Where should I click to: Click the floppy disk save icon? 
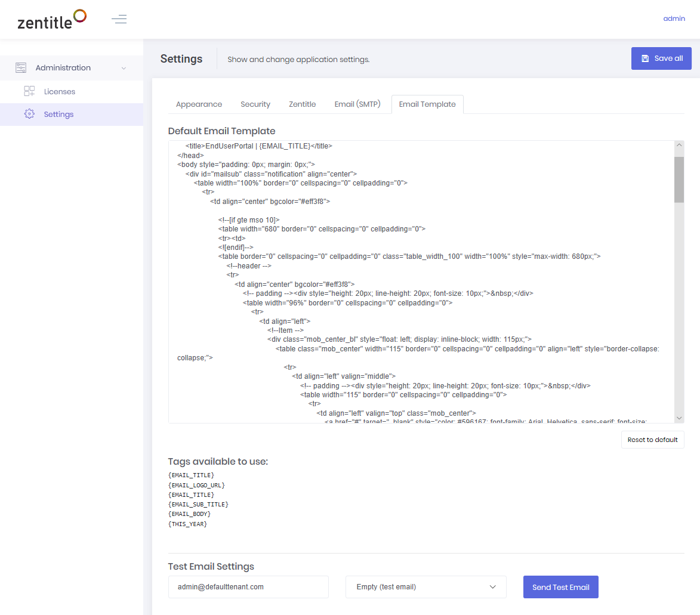[x=645, y=58]
